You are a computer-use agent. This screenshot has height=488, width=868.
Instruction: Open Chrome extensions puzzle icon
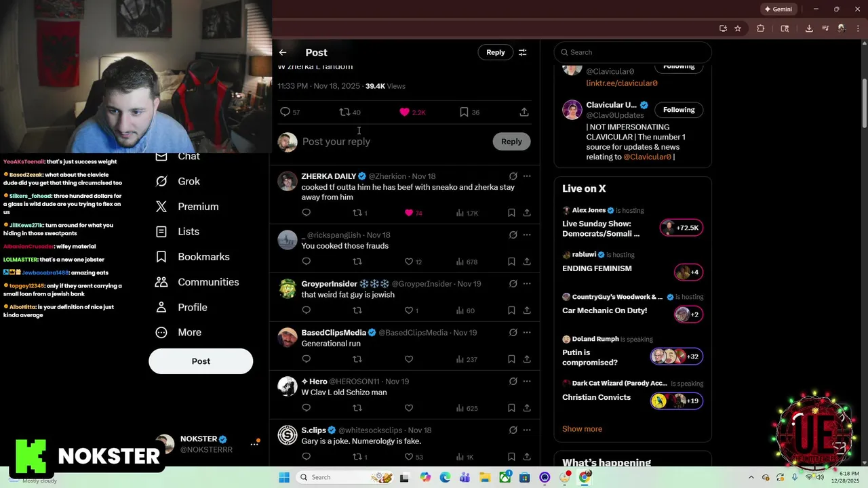[760, 28]
